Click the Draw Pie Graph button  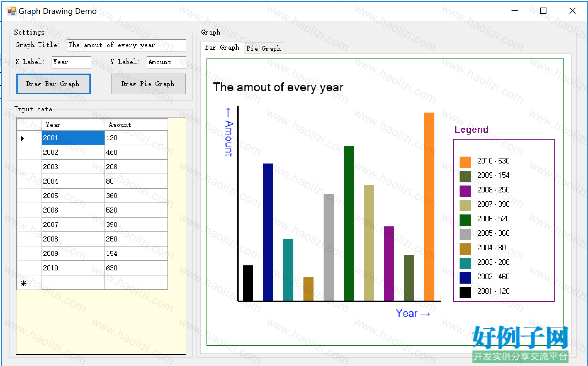click(x=148, y=84)
